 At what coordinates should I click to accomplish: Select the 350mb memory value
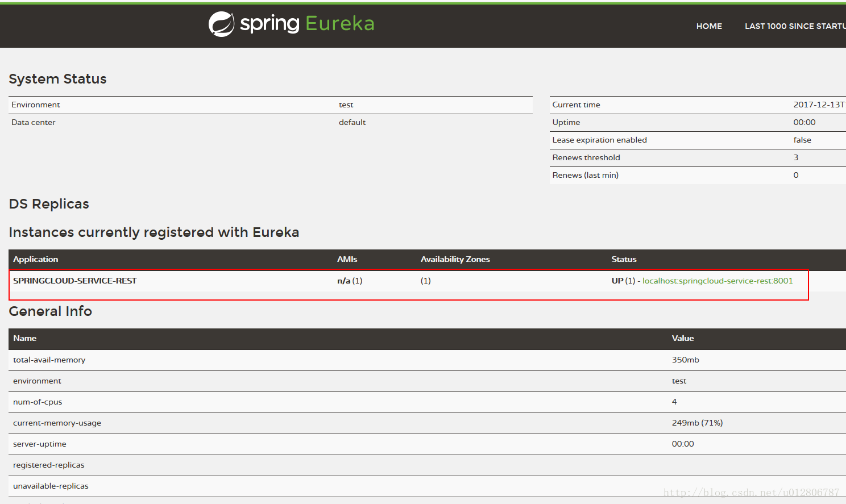pos(686,360)
